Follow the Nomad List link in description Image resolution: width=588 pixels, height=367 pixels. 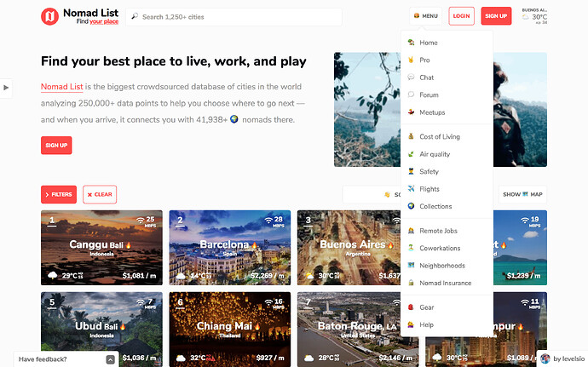62,87
